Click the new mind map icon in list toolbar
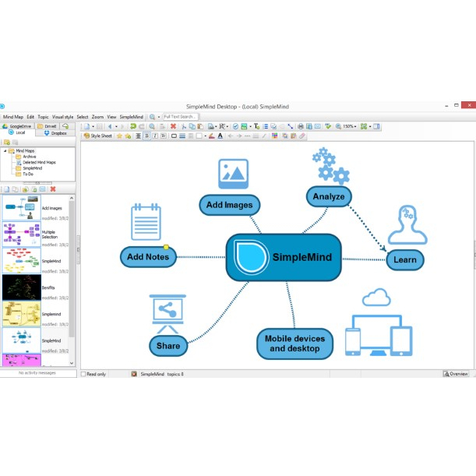The height and width of the screenshot is (476, 476). click(6, 189)
